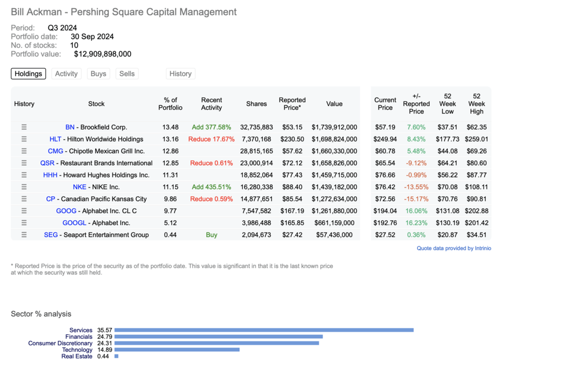Open the BN ticker link

(x=70, y=127)
